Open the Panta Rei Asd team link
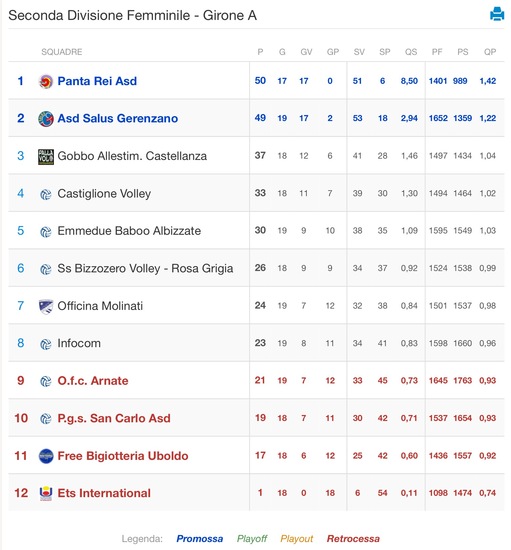This screenshot has height=550, width=511. [97, 81]
